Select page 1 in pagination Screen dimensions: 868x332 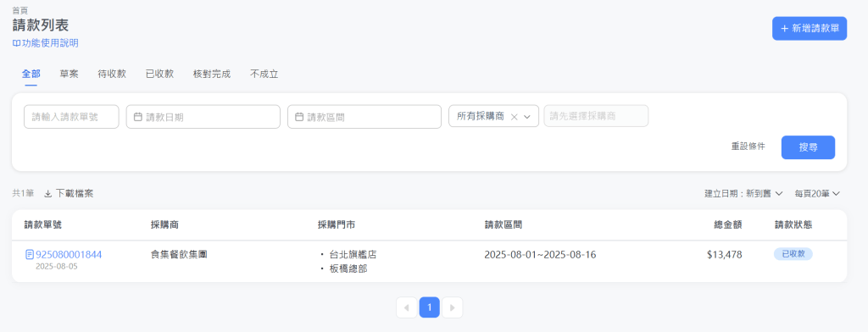tap(430, 307)
